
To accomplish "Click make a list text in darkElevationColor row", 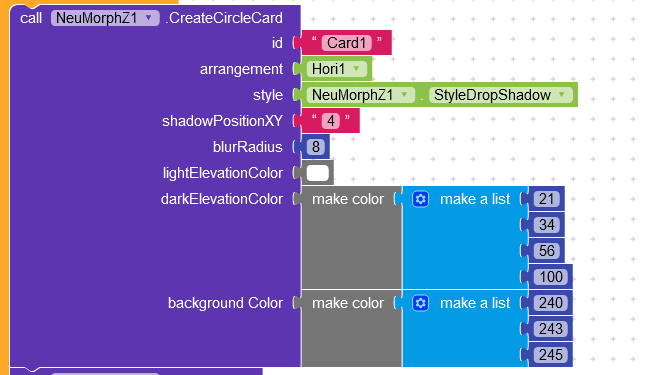I will coord(475,199).
